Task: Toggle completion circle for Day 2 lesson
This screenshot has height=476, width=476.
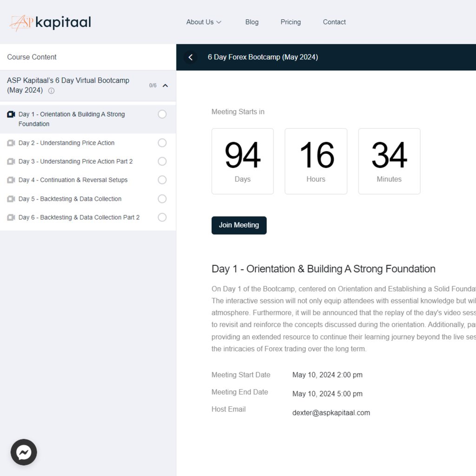Action: click(x=162, y=143)
